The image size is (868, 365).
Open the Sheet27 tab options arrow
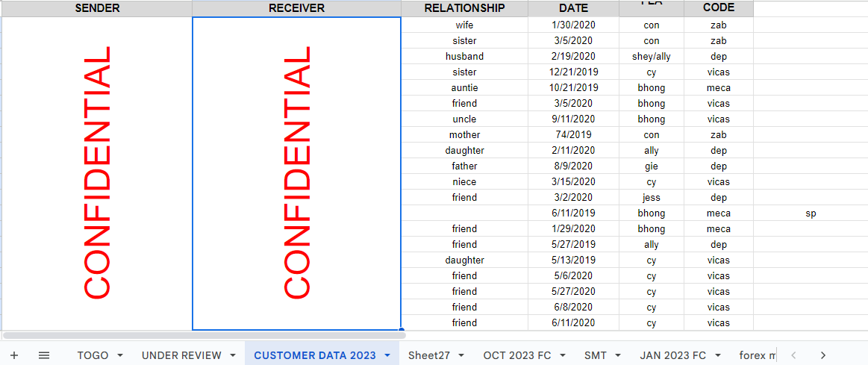click(x=462, y=355)
